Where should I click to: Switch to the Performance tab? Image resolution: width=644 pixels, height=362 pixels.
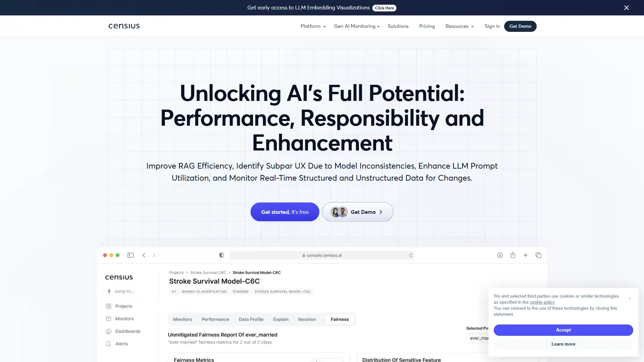point(215,319)
